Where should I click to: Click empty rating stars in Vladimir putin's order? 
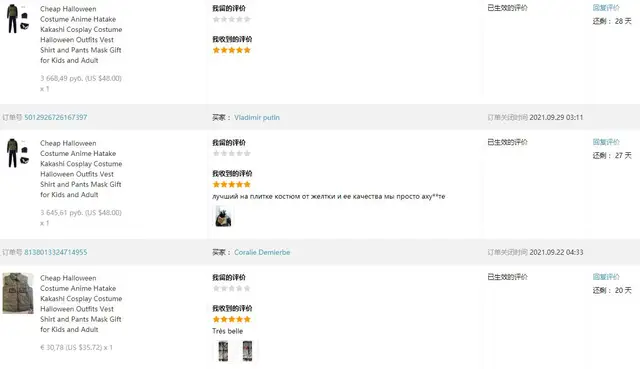click(231, 153)
